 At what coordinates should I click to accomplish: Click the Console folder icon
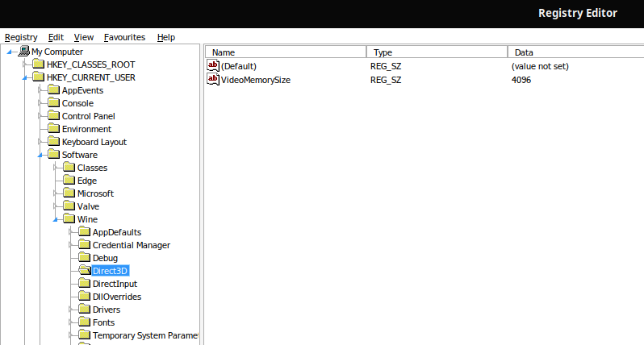coord(53,102)
